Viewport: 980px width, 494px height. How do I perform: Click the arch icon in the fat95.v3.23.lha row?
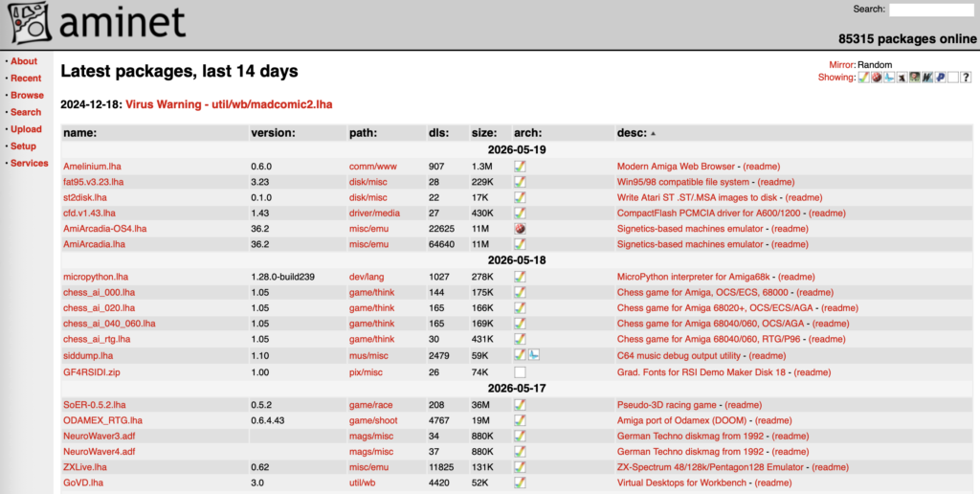(x=520, y=182)
